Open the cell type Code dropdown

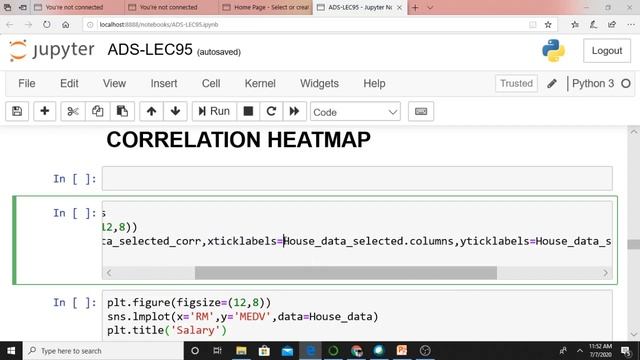point(355,111)
